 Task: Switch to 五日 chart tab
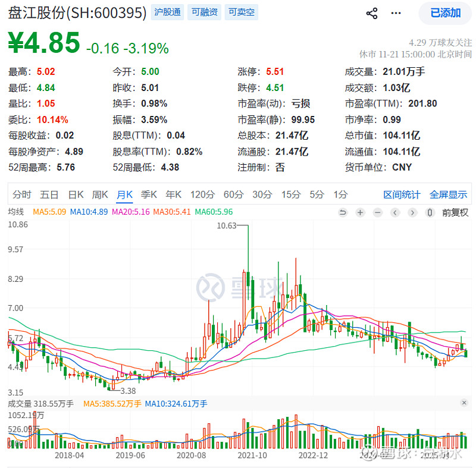pos(49,194)
